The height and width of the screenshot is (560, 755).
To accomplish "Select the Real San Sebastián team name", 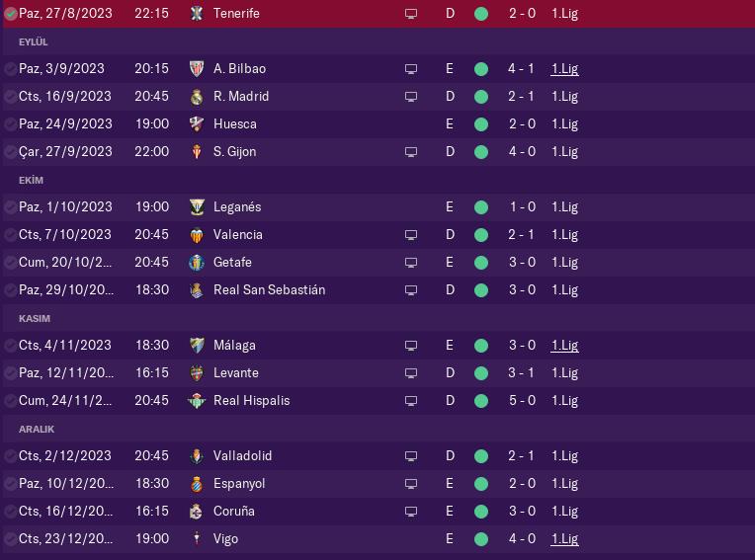I will (269, 290).
